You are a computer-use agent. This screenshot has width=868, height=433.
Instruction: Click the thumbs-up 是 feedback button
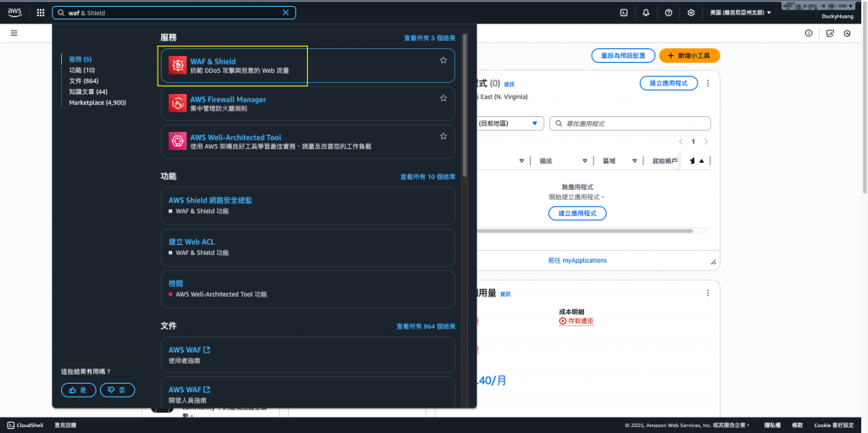79,390
